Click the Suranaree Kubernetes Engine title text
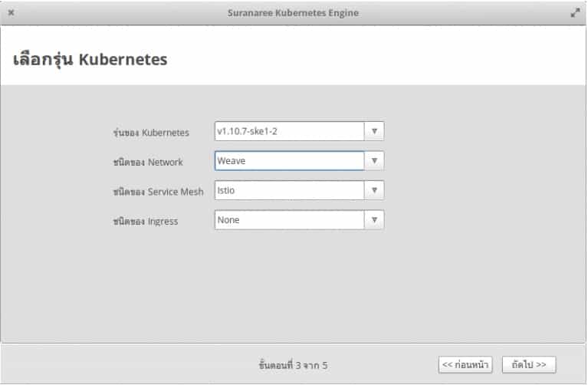Screen dimensions: 588x385 click(x=293, y=13)
